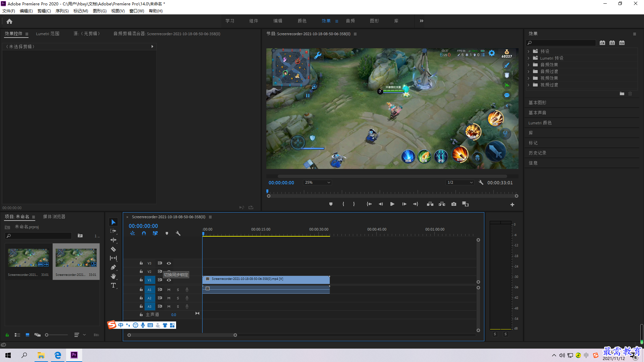The height and width of the screenshot is (362, 644).
Task: Expand the Lumetri 预设 folder
Action: [x=529, y=58]
